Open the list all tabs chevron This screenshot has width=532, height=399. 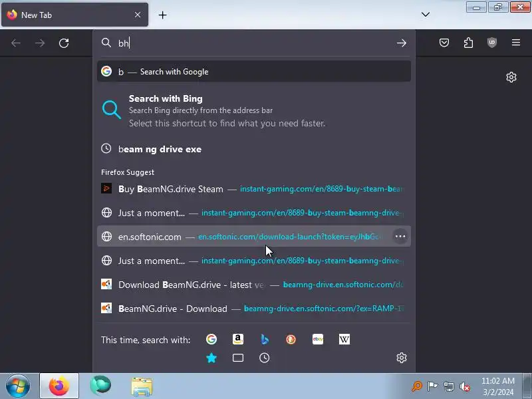[426, 15]
